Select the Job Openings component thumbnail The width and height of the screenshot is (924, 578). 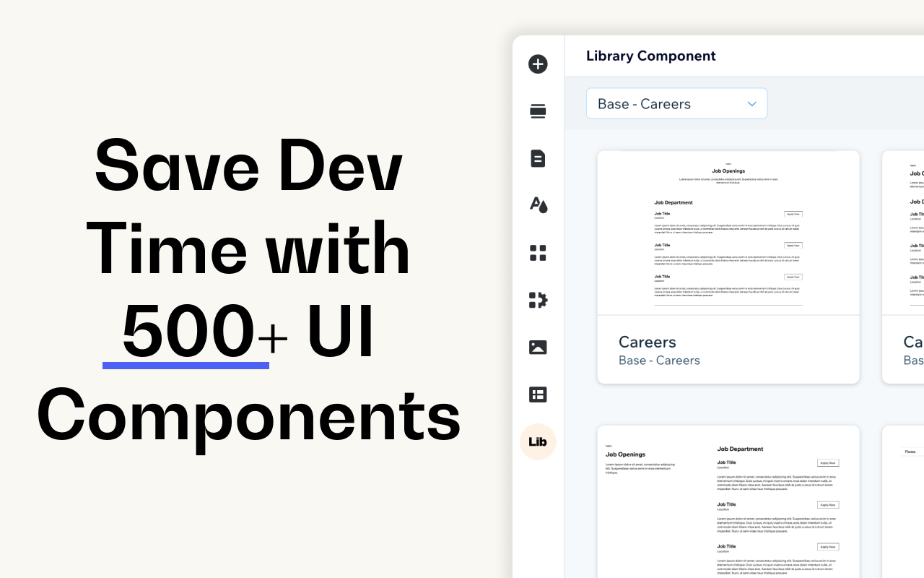(728, 233)
